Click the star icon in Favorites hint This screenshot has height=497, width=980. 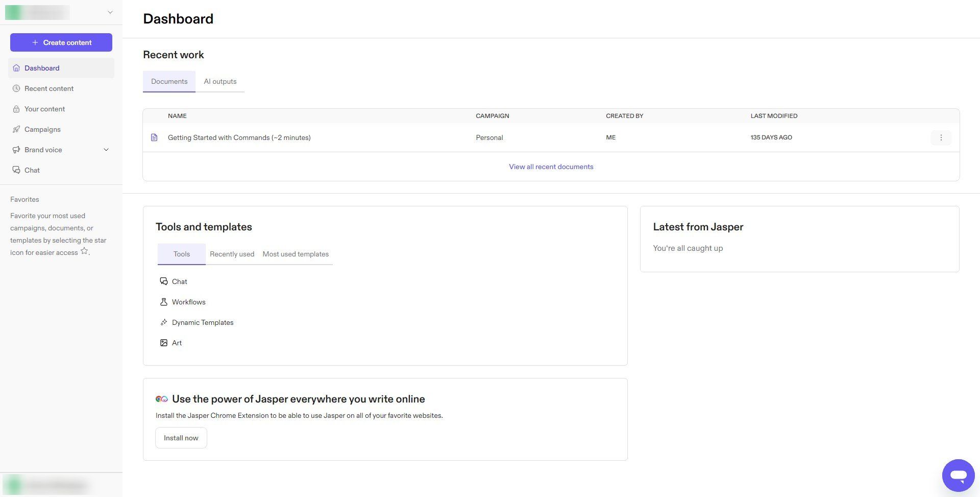point(84,251)
